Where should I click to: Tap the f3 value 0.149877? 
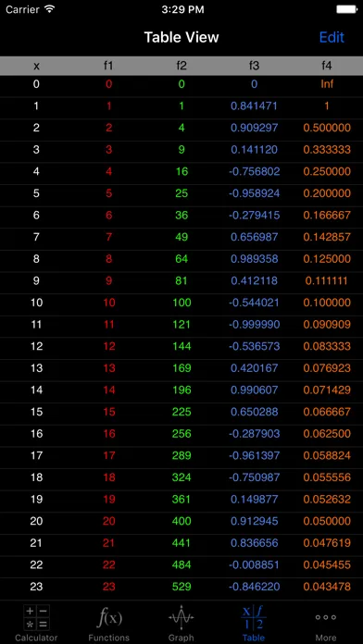[254, 500]
